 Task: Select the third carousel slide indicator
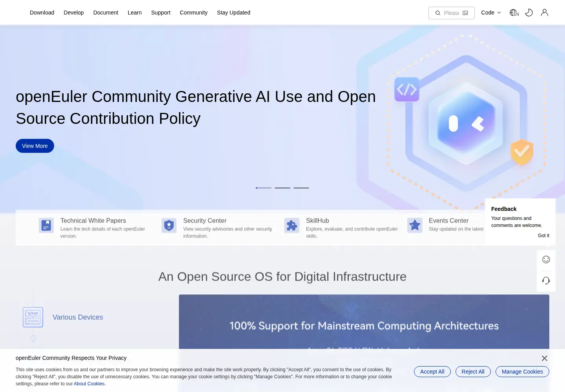click(301, 188)
